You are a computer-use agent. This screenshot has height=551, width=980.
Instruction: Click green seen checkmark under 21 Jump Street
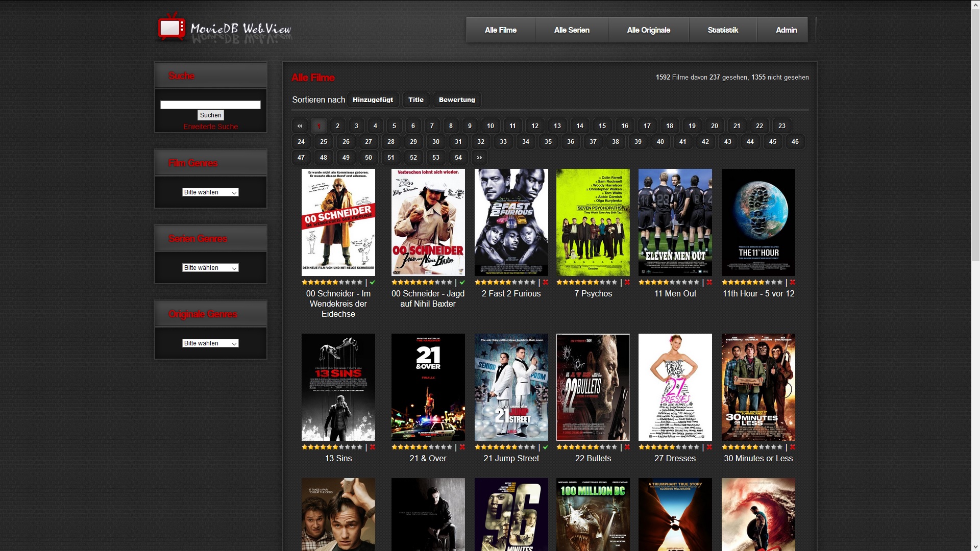click(x=546, y=447)
